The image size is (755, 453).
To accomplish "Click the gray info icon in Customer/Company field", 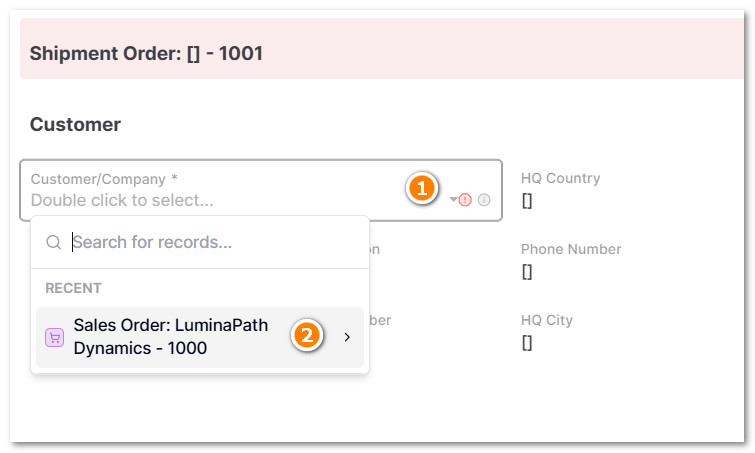I will (484, 200).
